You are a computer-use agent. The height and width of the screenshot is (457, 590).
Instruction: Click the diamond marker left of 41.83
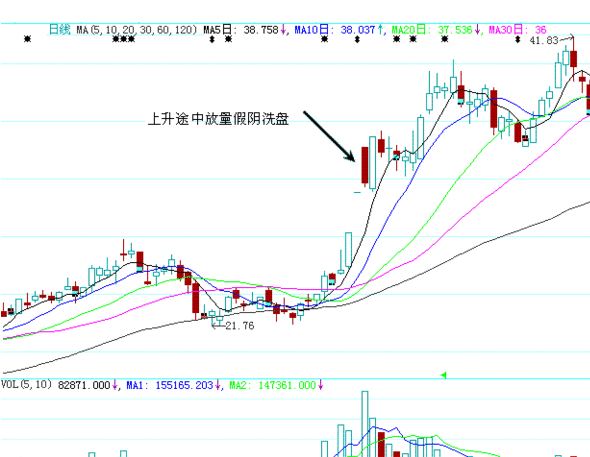518,39
